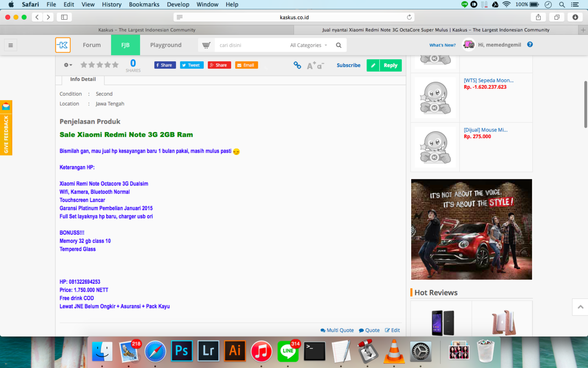
Task: Open the Safari downloads button
Action: point(575,17)
